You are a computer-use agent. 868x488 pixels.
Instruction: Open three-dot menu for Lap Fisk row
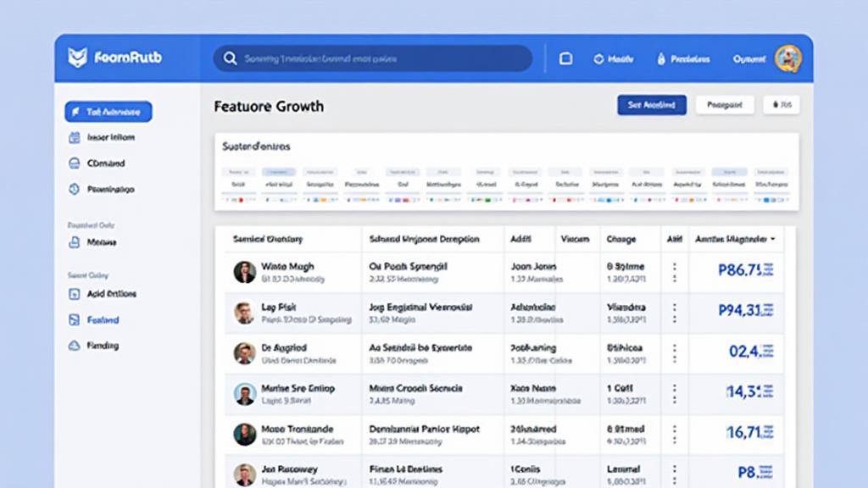(675, 313)
